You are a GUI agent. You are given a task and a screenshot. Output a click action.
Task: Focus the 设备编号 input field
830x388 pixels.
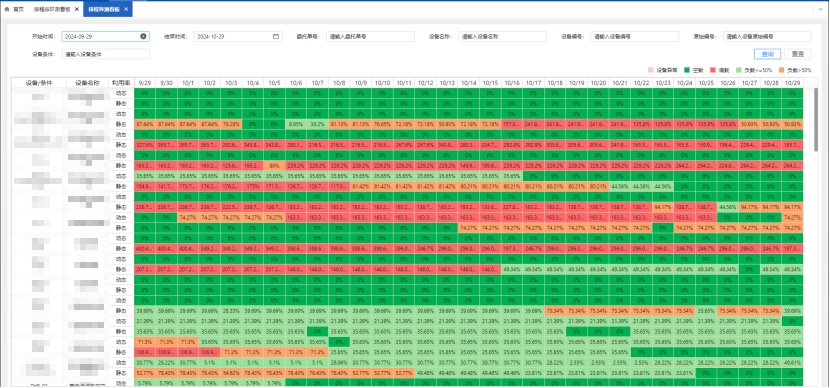(635, 37)
